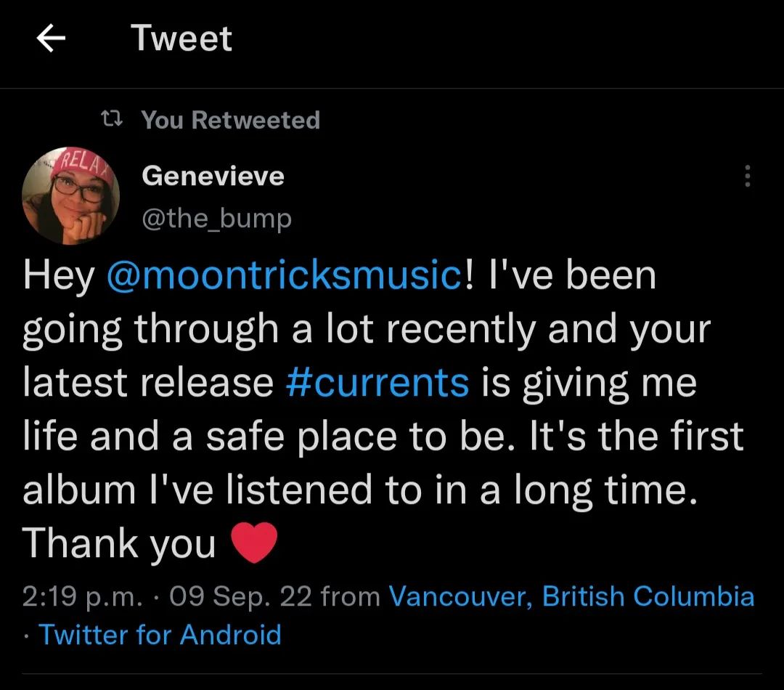This screenshot has width=784, height=690.
Task: Click the 09 Sep. 22 date
Action: pyautogui.click(x=240, y=596)
